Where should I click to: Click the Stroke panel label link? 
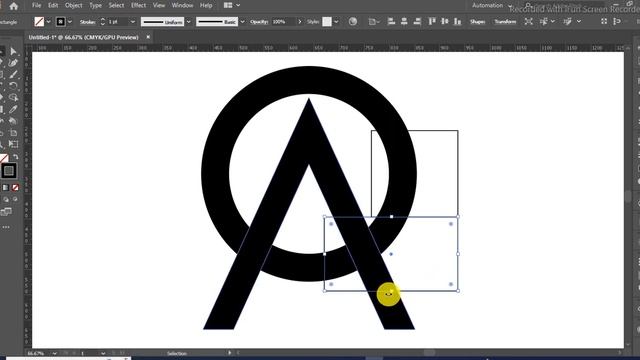[x=87, y=22]
